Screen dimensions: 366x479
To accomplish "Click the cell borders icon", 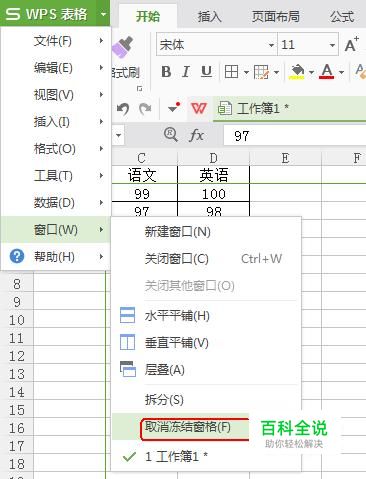I will 231,71.
